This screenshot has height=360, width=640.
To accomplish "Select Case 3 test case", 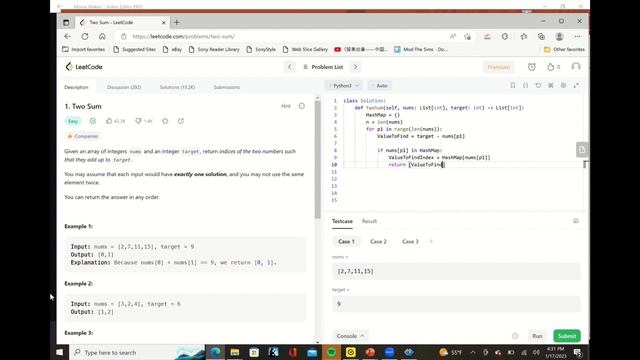I will pos(410,242).
